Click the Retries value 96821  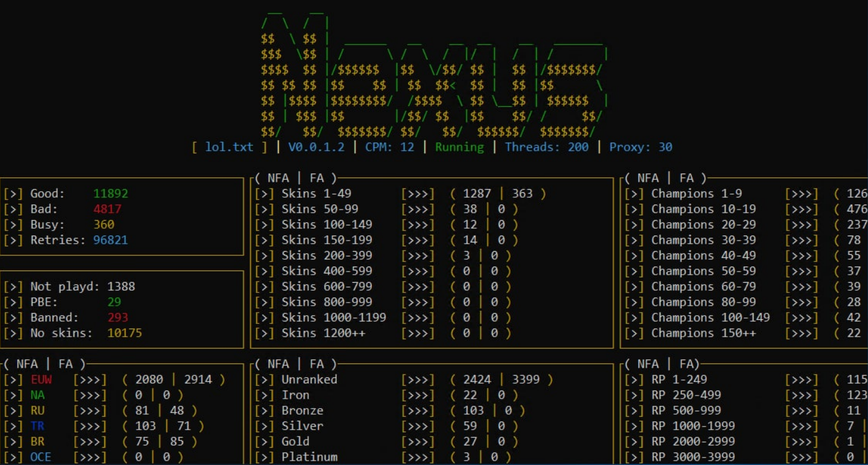[110, 240]
